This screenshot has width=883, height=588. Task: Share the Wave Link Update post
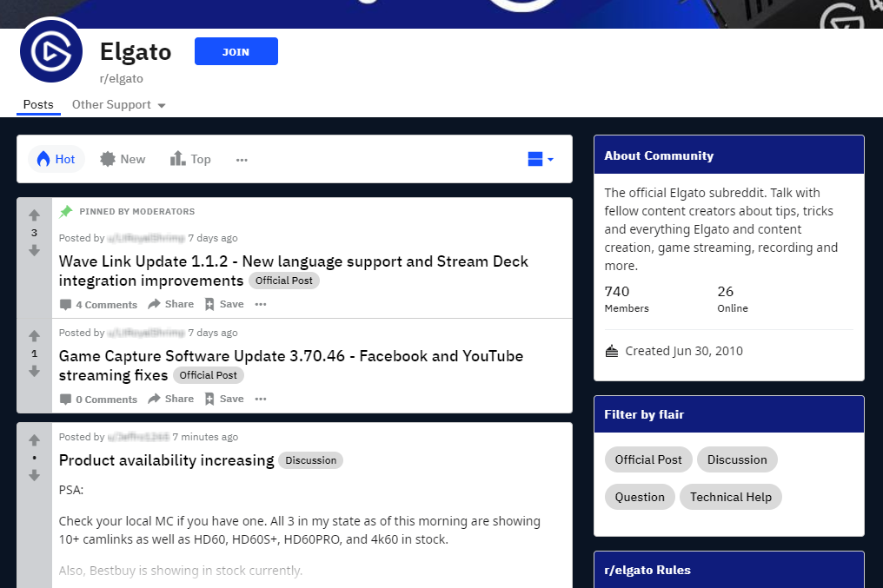pos(170,305)
